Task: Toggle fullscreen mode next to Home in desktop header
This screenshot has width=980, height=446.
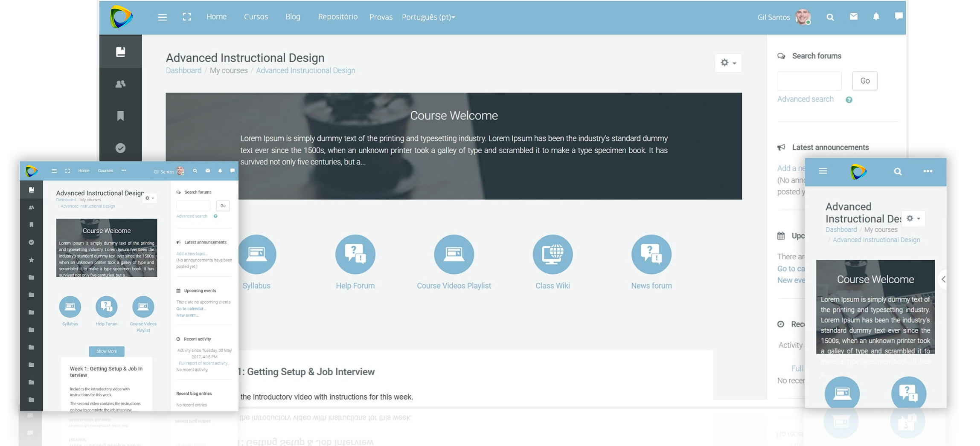Action: (187, 17)
